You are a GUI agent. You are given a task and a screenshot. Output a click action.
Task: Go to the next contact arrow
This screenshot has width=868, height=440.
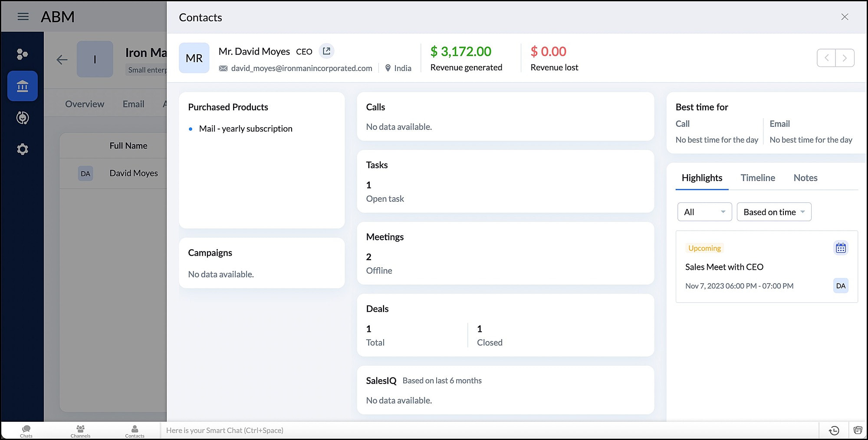(845, 58)
